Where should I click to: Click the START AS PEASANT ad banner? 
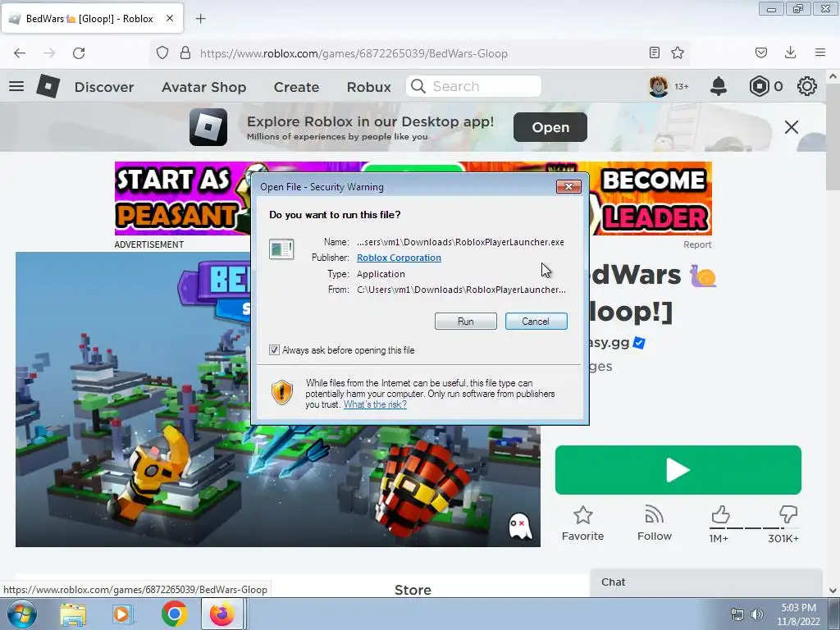point(182,199)
